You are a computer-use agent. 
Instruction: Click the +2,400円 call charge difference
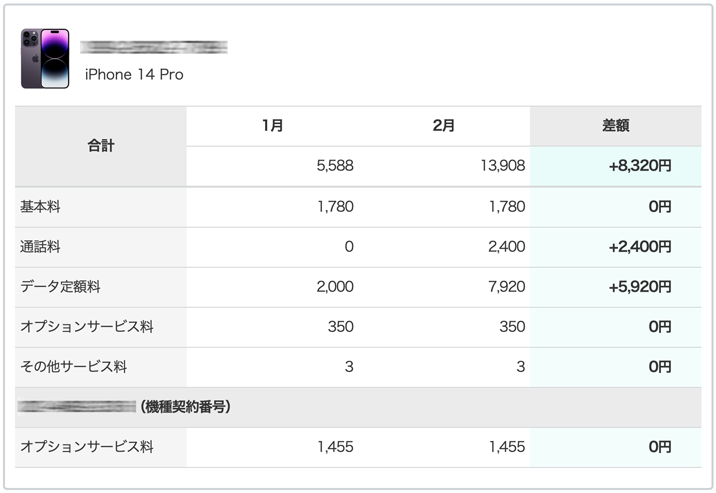tap(639, 247)
